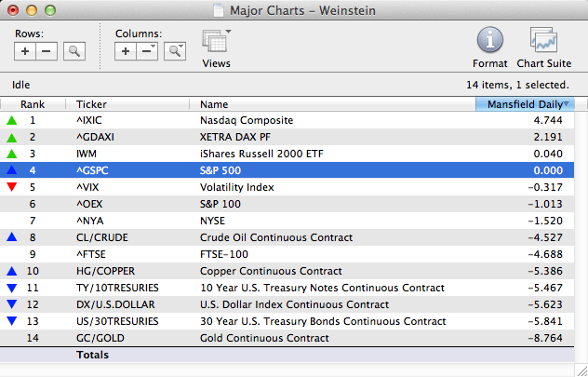588x377 pixels.
Task: Click the blue up arrow beside CL/CRUDE
Action: click(11, 237)
